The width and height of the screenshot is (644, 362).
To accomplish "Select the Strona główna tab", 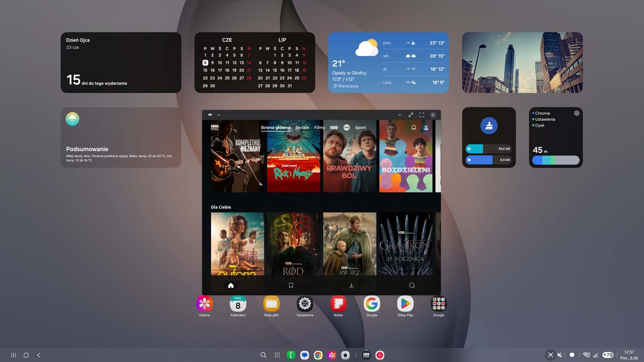I will click(276, 127).
